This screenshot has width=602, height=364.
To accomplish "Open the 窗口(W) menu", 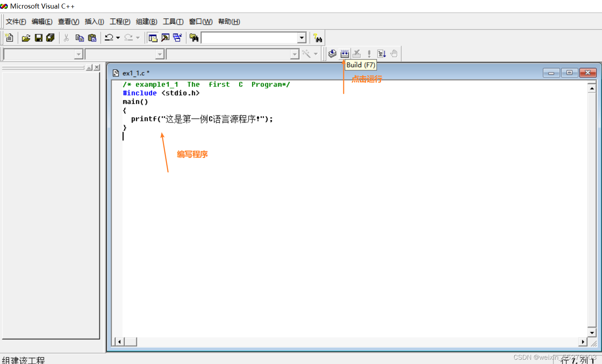I will pyautogui.click(x=201, y=21).
